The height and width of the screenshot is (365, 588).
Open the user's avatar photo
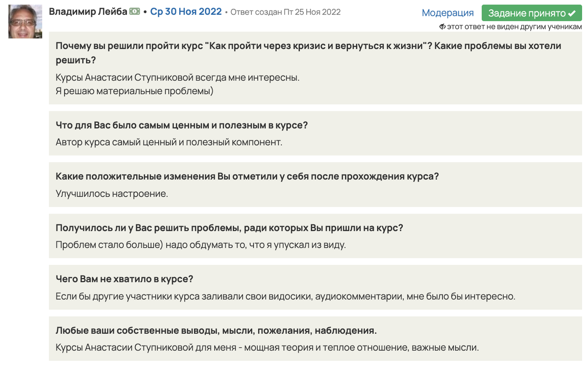(x=25, y=22)
